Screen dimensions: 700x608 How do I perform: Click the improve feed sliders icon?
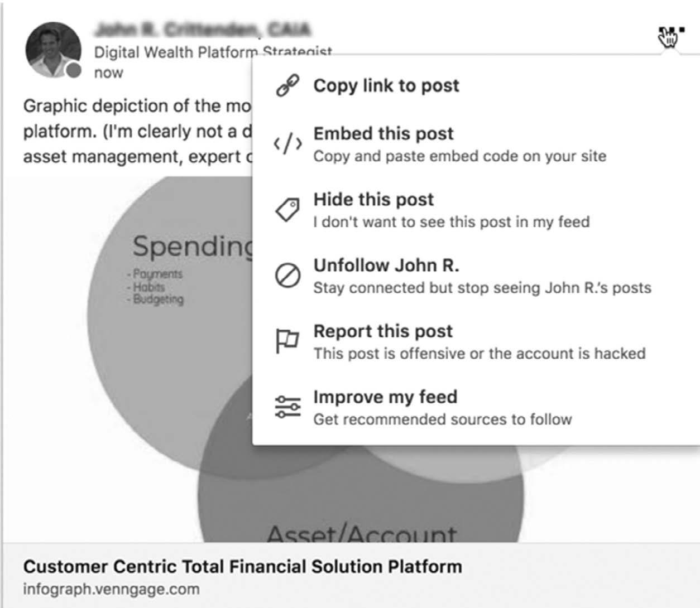288,407
